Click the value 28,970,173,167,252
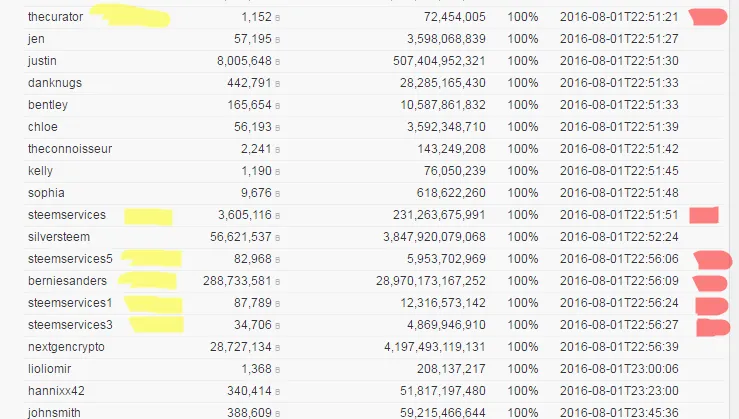This screenshot has width=739, height=419. [431, 281]
